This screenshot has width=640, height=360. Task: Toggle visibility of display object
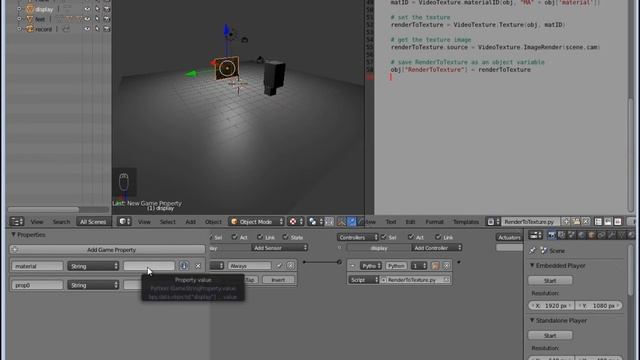[87, 9]
